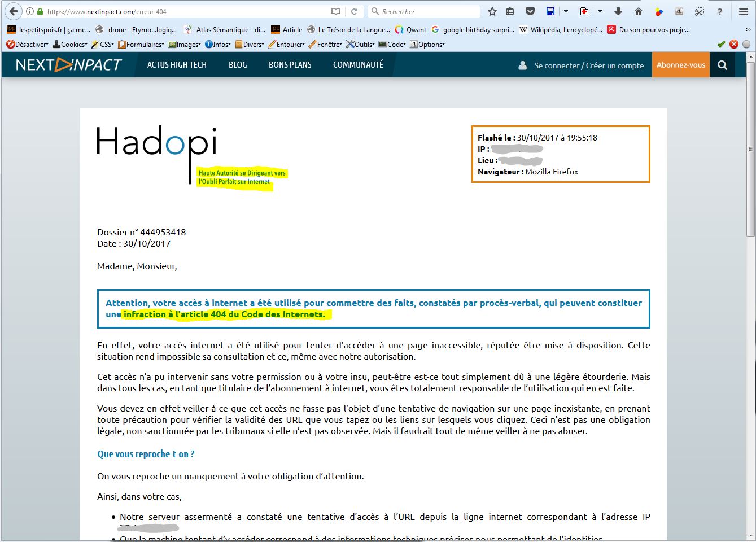The image size is (756, 542).
Task: Open Atlas Sémantique bookmark
Action: pyautogui.click(x=224, y=30)
